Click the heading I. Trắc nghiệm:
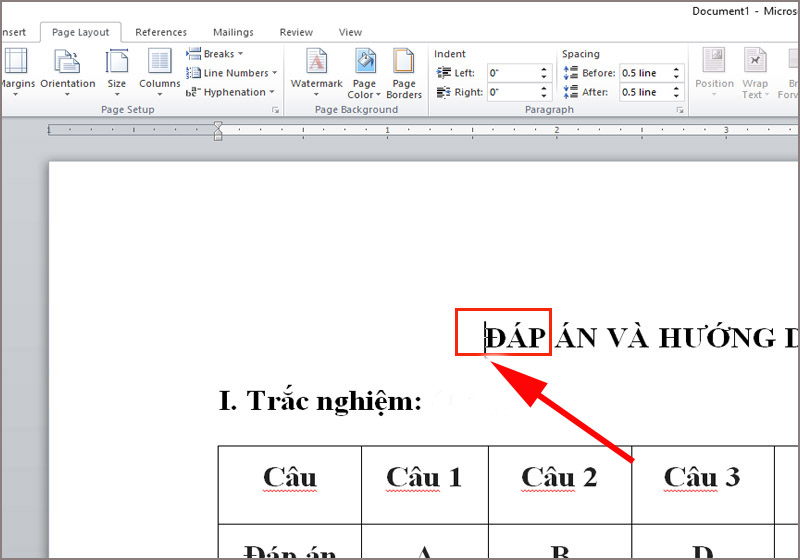 coord(320,401)
